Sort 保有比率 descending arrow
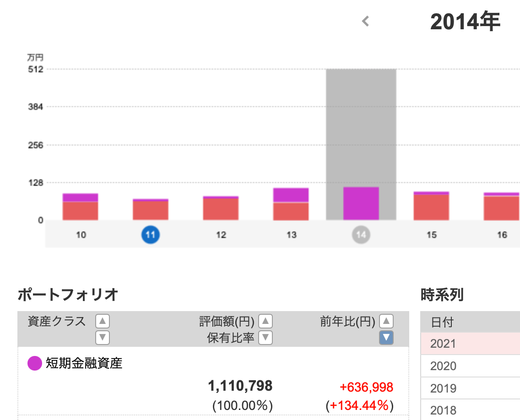 click(265, 338)
